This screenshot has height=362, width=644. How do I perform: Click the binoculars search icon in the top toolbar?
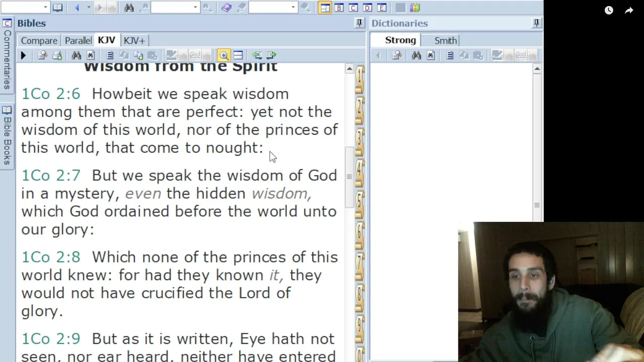click(129, 8)
